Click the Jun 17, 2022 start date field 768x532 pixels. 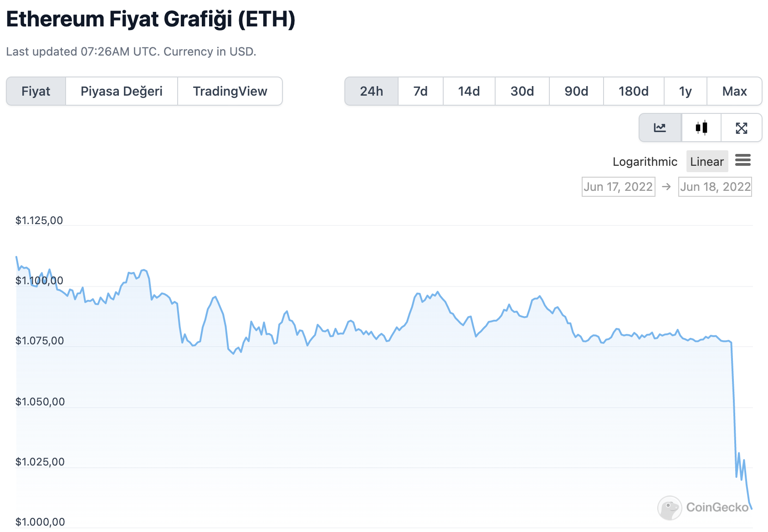(x=618, y=186)
